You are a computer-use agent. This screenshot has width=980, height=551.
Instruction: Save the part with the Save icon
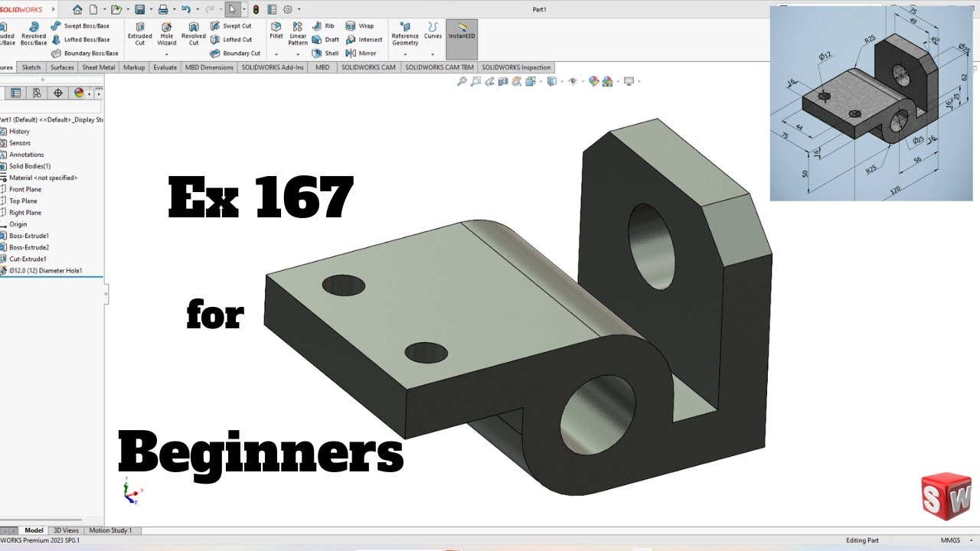coord(139,10)
